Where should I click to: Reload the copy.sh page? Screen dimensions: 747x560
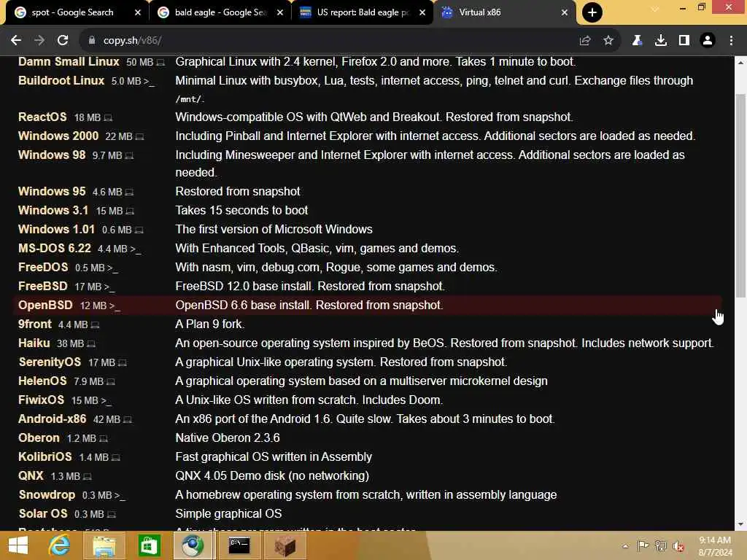63,41
